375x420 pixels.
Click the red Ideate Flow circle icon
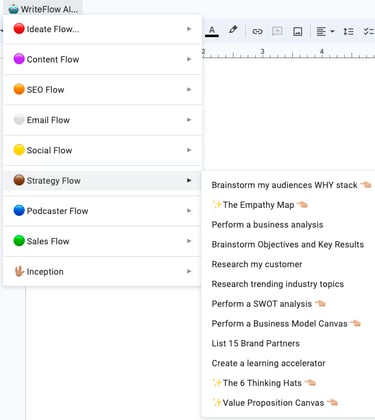(19, 29)
